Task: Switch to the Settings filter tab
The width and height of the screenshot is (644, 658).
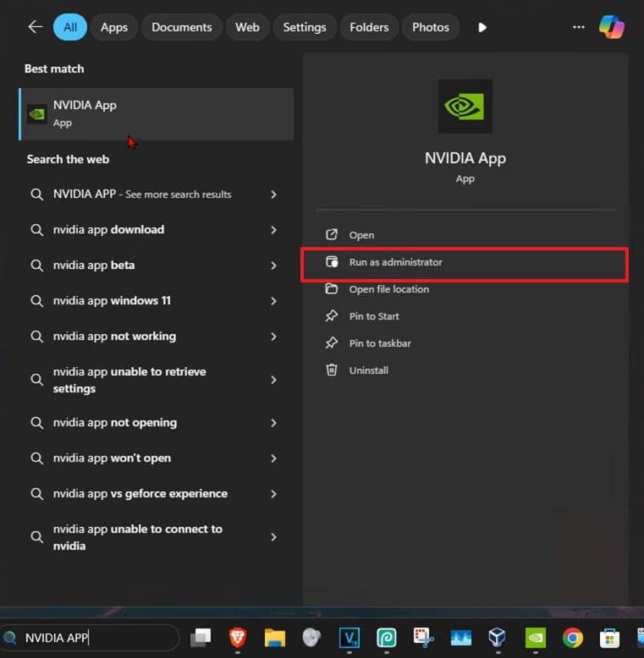Action: point(305,27)
